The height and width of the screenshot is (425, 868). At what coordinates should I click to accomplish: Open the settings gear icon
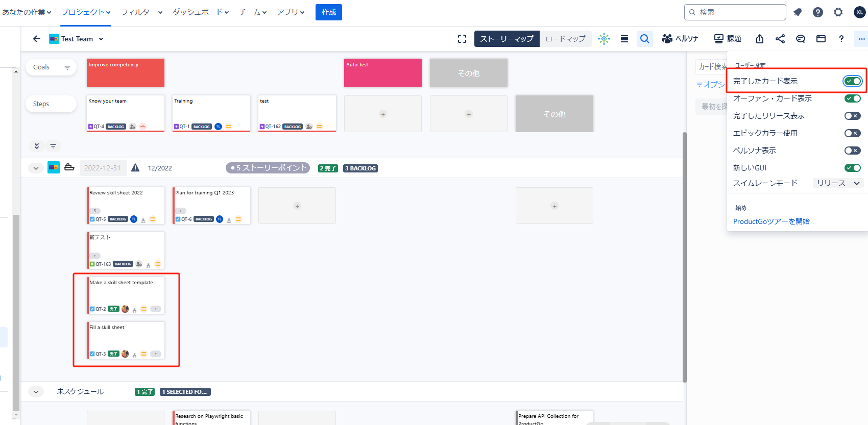[838, 12]
